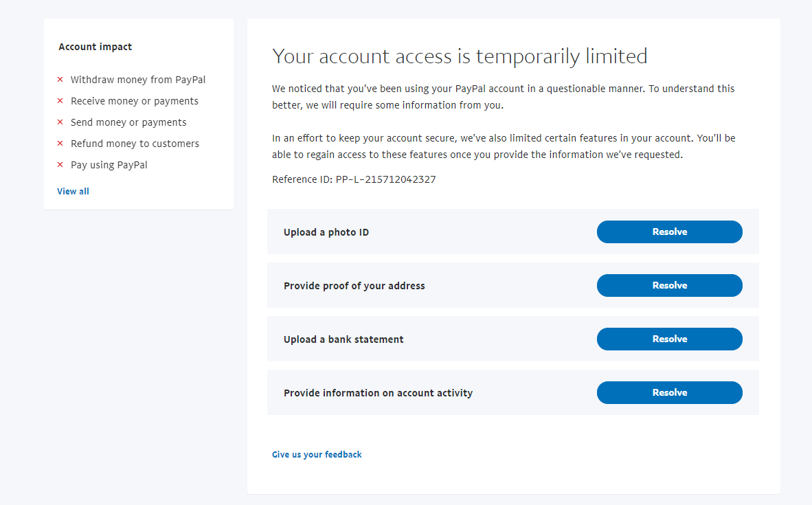Click the red X beside Pay using PayPal
This screenshot has width=812, height=505.
(x=60, y=165)
